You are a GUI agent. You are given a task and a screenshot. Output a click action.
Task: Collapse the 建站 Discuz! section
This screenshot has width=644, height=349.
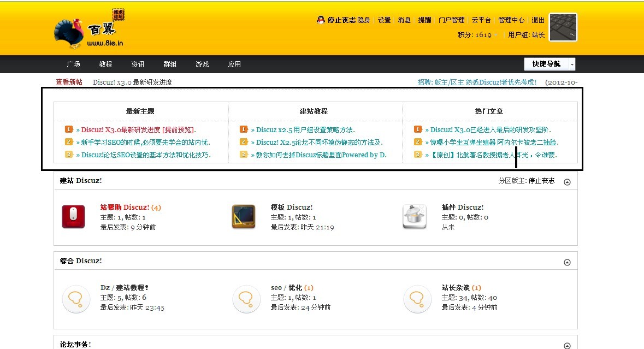pyautogui.click(x=567, y=182)
